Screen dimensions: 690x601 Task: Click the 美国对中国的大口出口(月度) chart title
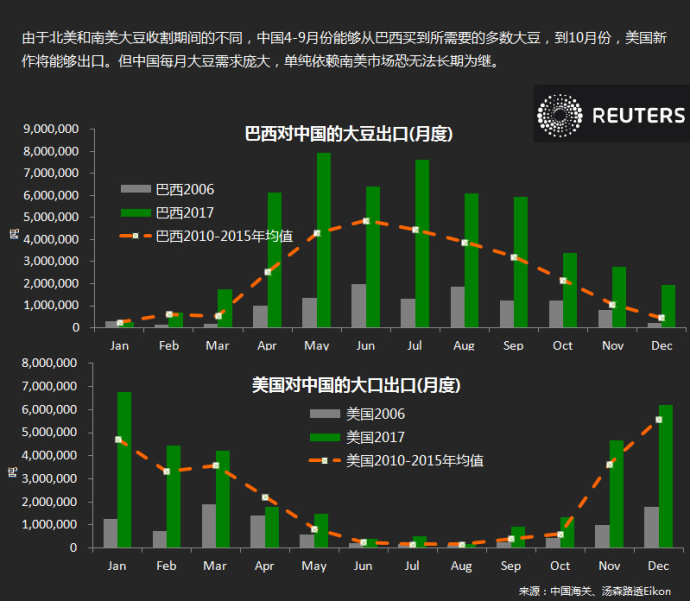click(355, 384)
